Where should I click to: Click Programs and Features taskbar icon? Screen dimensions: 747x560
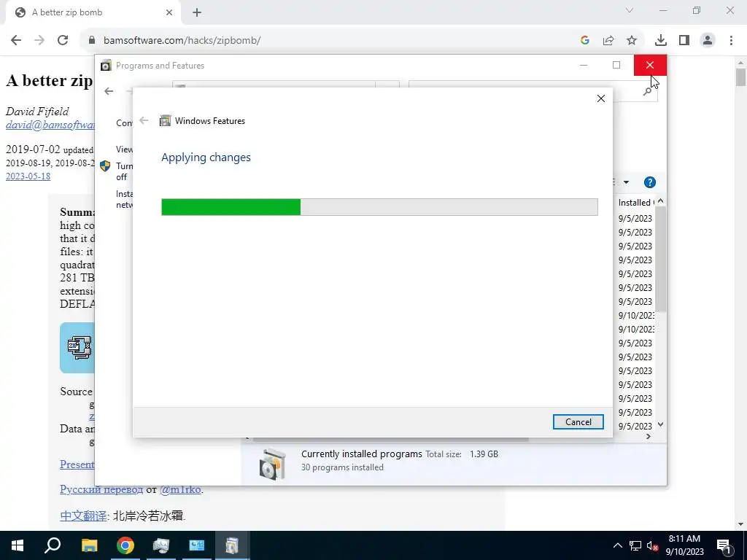[x=232, y=545]
